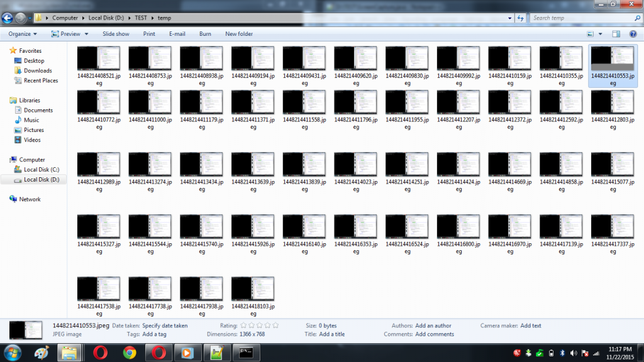Open the Organize dropdown menu
The height and width of the screenshot is (362, 644).
(x=22, y=33)
